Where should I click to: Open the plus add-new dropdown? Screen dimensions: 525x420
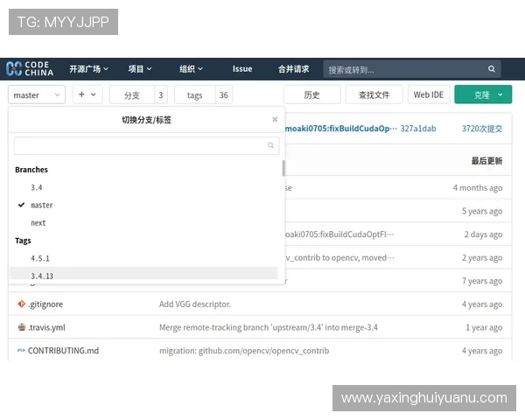tap(87, 94)
